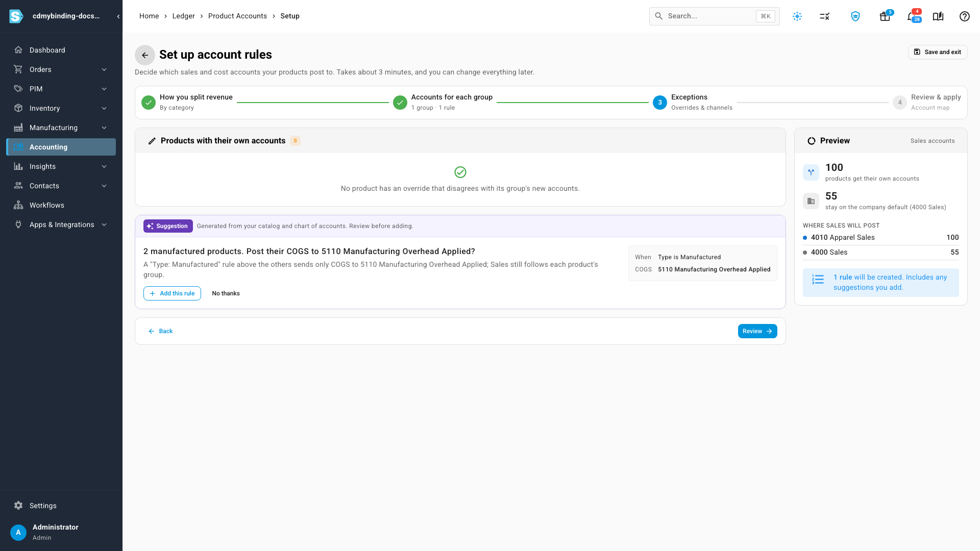Open the documentation book icon

[938, 16]
